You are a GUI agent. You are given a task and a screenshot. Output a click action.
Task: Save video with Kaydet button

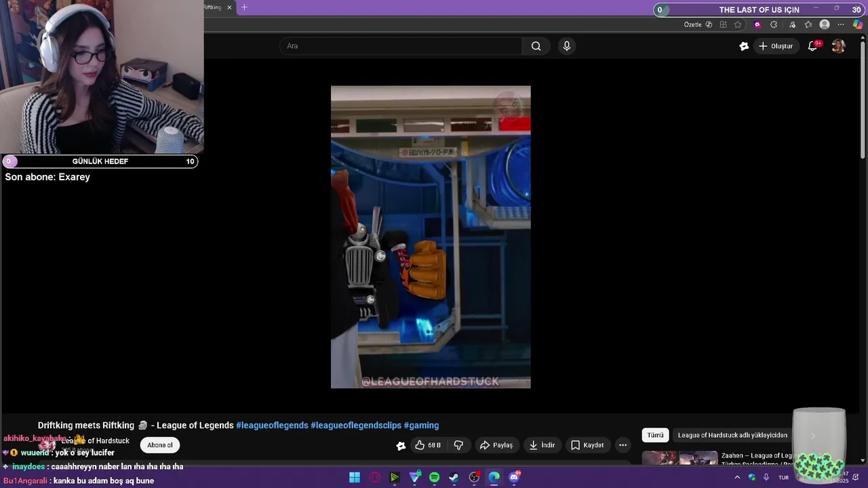click(587, 445)
